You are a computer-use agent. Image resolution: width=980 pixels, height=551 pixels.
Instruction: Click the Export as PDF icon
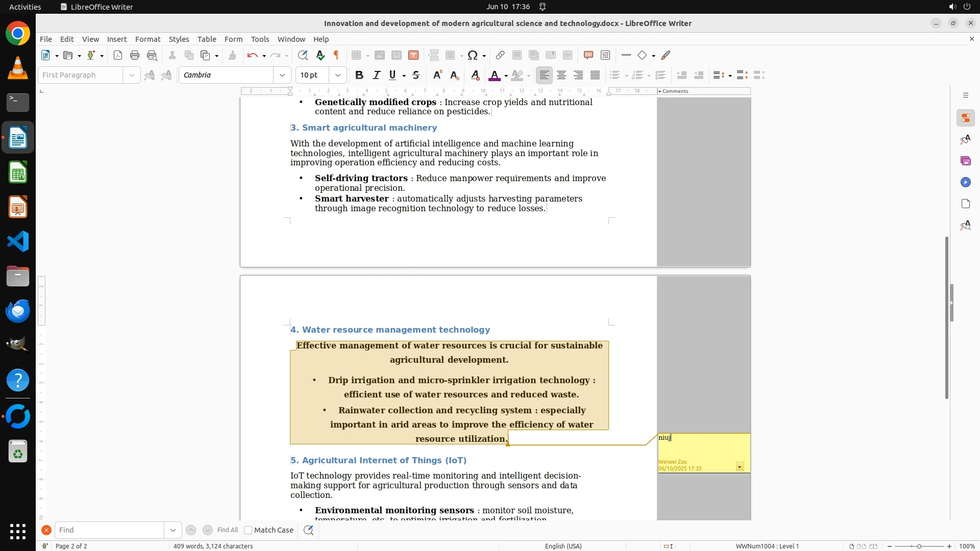[118, 56]
